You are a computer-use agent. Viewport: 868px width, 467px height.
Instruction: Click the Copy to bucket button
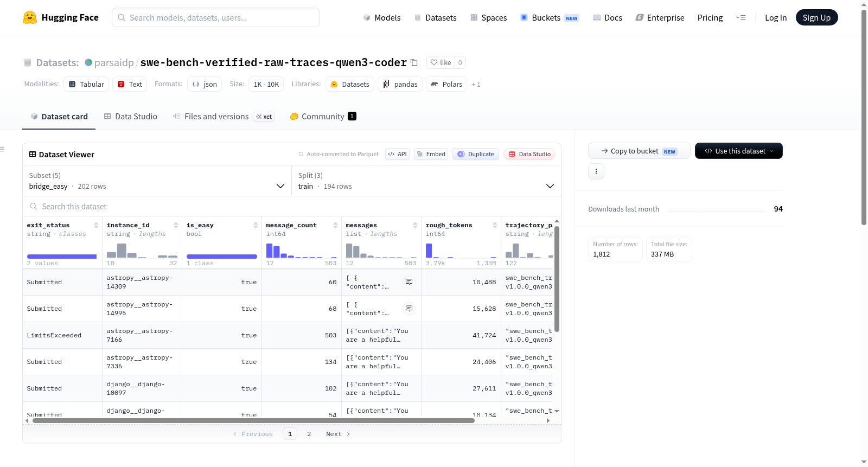click(639, 151)
